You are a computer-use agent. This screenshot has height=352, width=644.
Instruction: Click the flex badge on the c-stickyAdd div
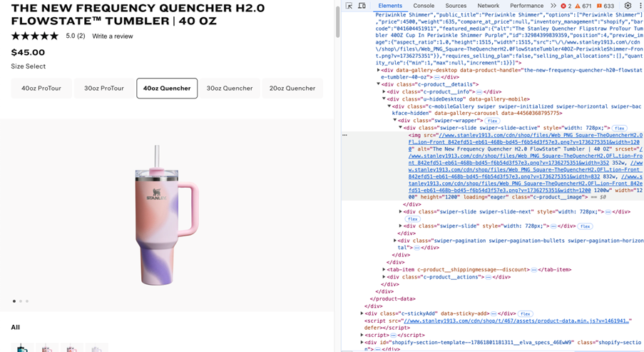point(526,313)
